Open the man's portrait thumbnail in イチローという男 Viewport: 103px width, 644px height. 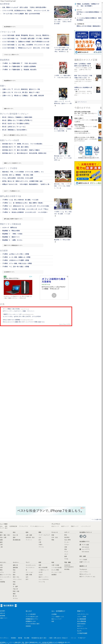(x=63, y=40)
